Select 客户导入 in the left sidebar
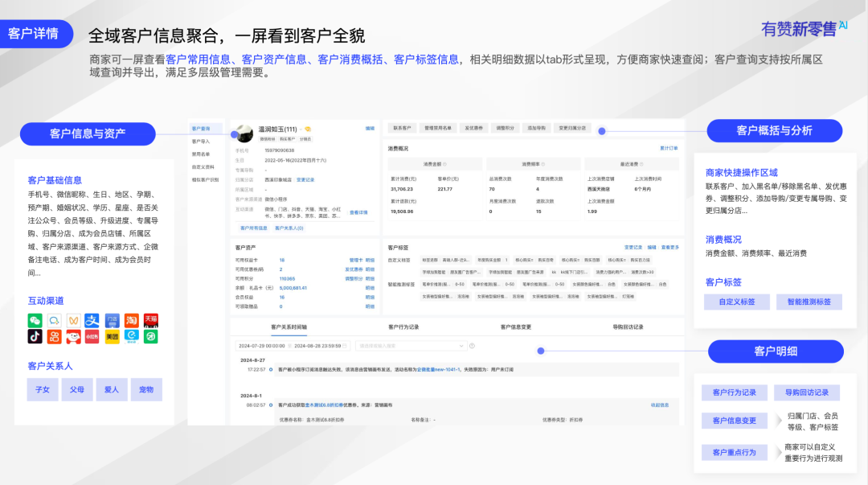The width and height of the screenshot is (868, 485). [x=201, y=141]
